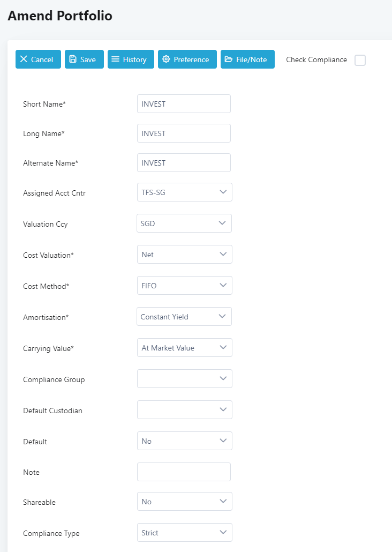The image size is (392, 552).
Task: Click the Save floppy disk icon
Action: 73,59
